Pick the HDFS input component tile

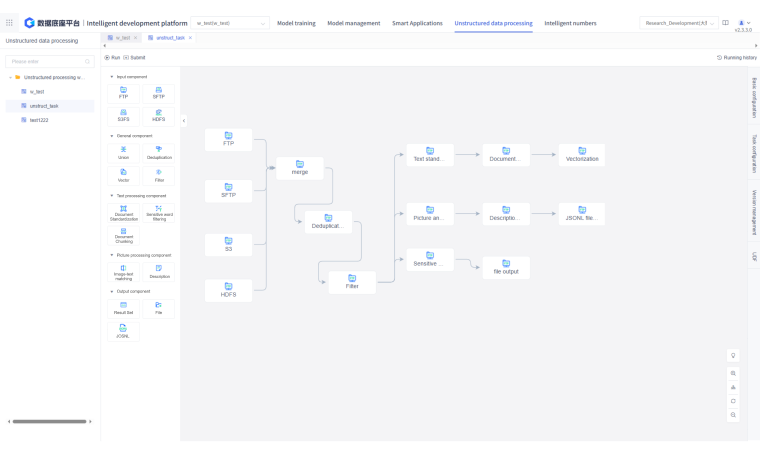click(x=158, y=116)
